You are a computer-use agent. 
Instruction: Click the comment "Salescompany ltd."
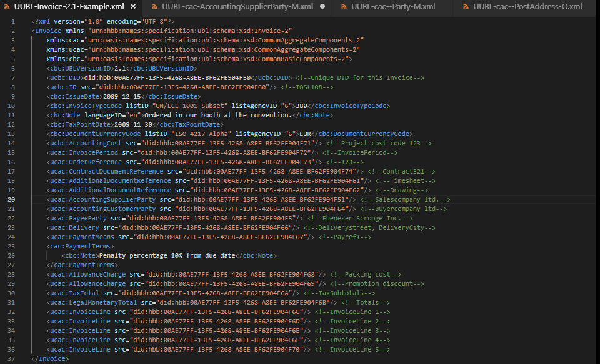coord(405,200)
